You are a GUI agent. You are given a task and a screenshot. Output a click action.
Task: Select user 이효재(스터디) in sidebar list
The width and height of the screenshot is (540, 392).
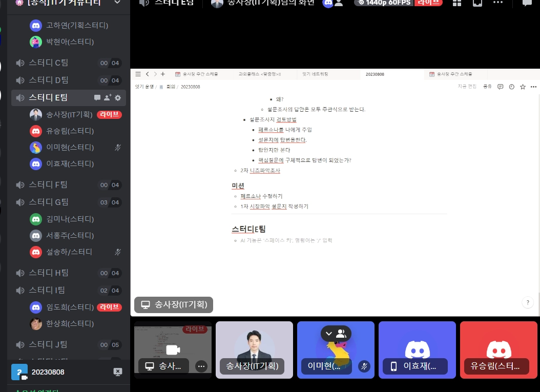(x=76, y=163)
